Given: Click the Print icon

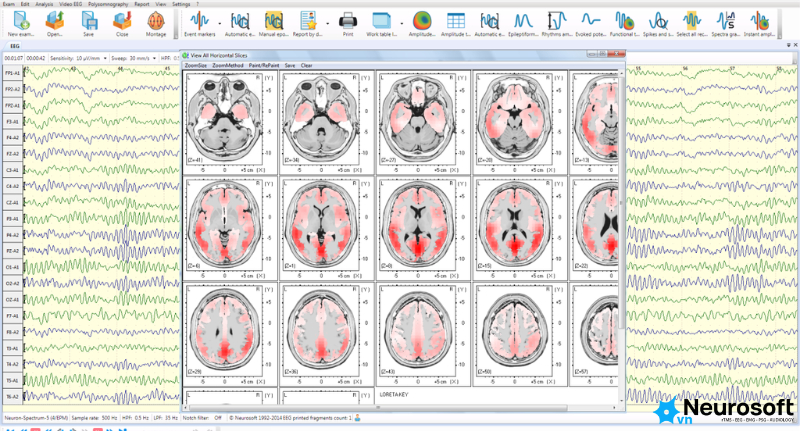Looking at the screenshot, I should (348, 24).
